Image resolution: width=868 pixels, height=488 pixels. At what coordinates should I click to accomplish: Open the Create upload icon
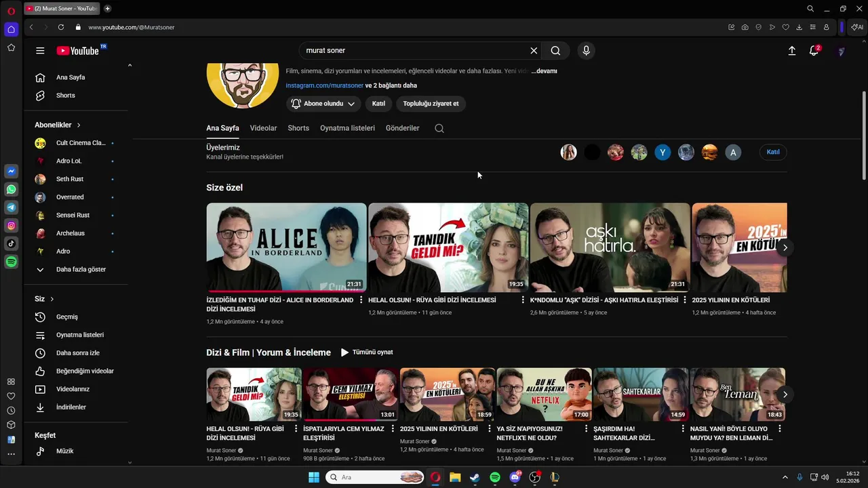pyautogui.click(x=791, y=51)
